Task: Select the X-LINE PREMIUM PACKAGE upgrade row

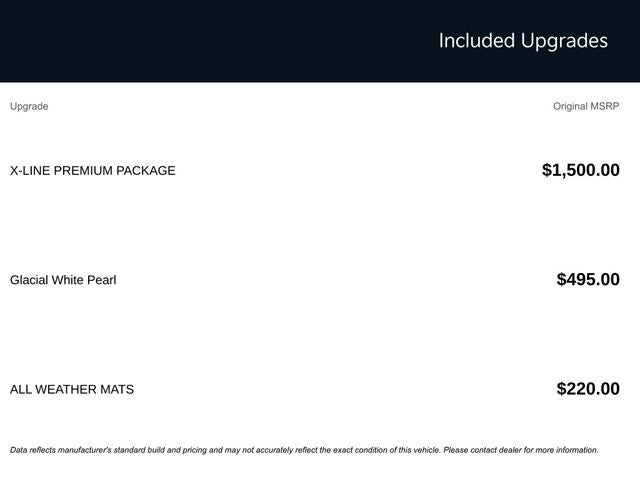Action: (92, 171)
